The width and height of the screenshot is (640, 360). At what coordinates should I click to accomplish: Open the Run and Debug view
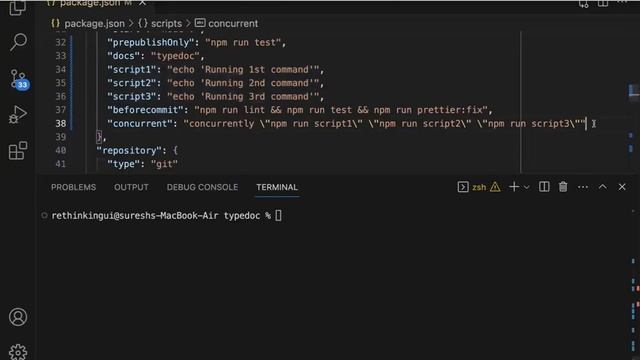point(18,114)
